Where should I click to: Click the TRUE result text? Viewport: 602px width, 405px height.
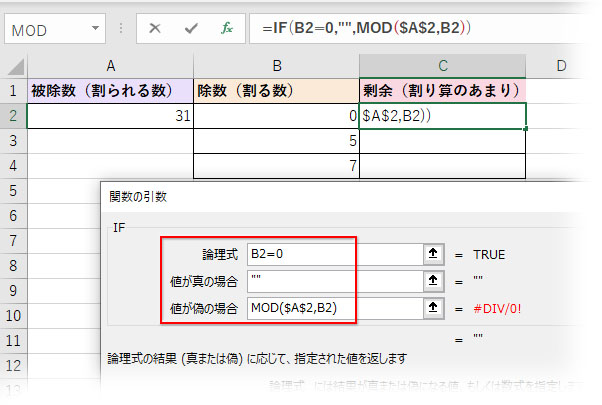click(x=489, y=255)
